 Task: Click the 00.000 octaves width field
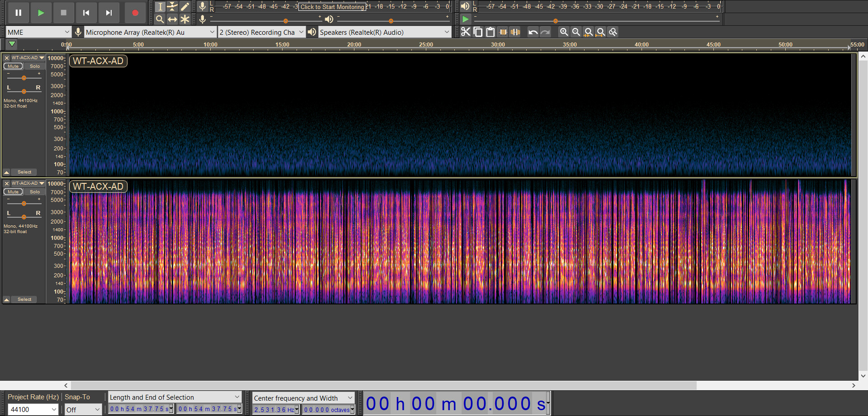(x=329, y=410)
